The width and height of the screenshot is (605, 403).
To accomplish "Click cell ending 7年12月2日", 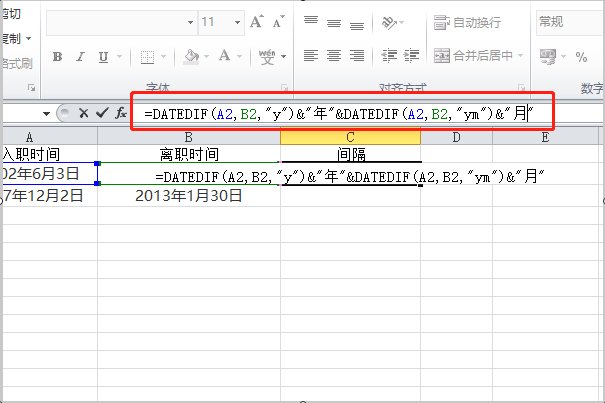I will click(50, 196).
